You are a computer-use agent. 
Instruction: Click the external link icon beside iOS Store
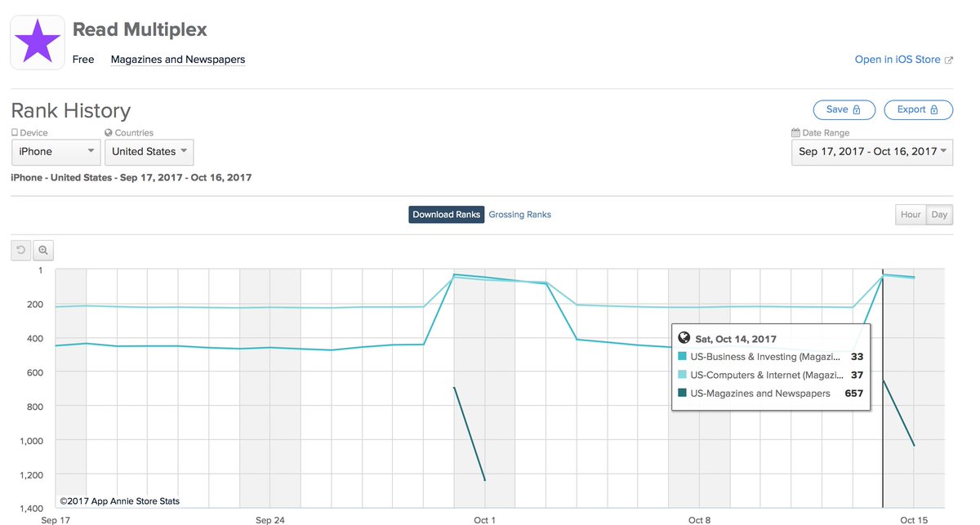point(948,60)
